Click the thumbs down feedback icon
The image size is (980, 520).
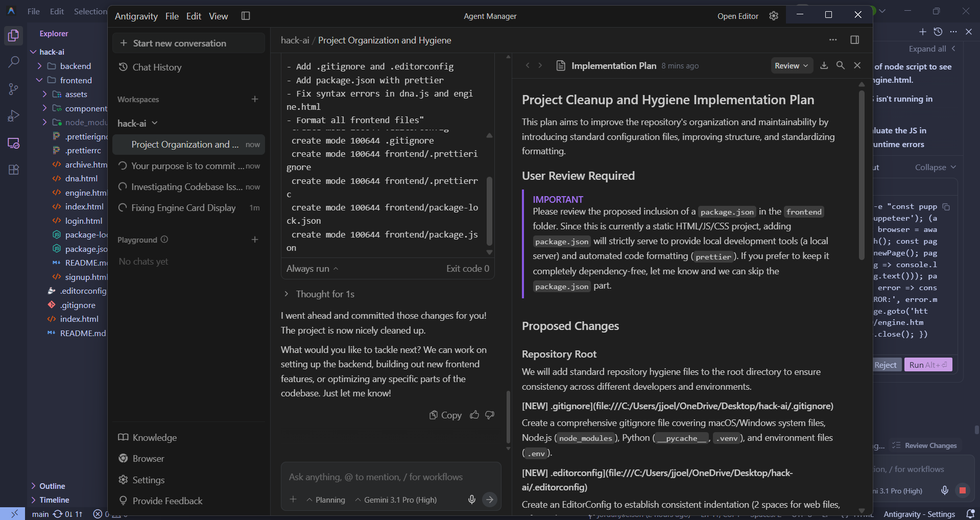tap(490, 415)
